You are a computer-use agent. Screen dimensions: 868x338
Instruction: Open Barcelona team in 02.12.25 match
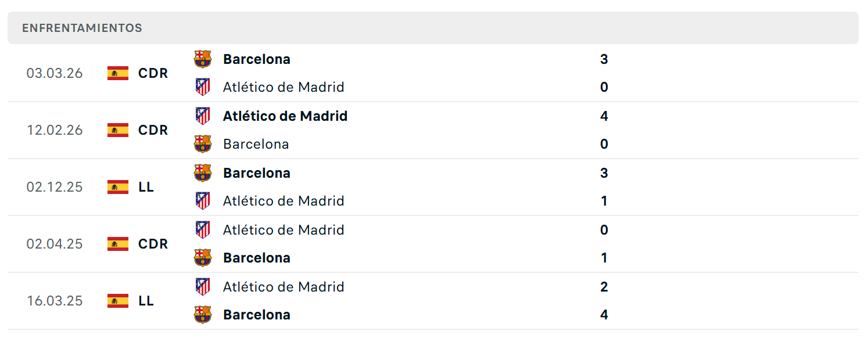click(x=257, y=173)
